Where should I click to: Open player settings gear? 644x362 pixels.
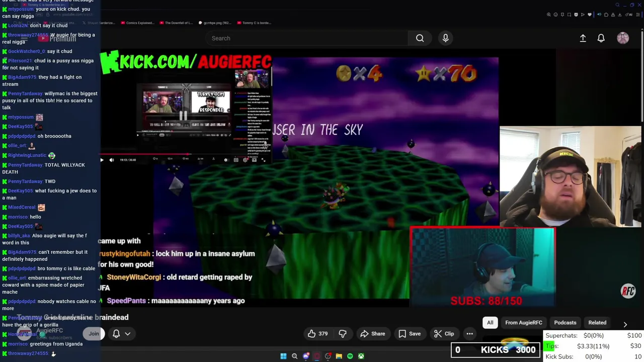[245, 160]
